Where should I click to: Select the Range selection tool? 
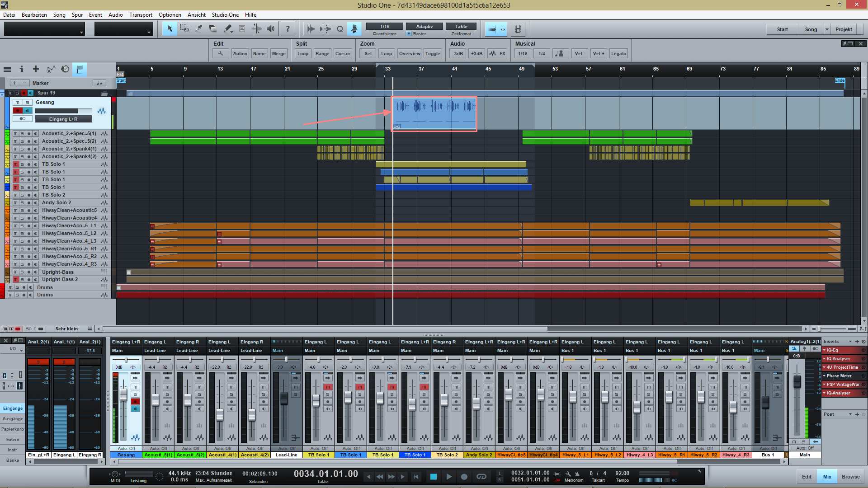point(184,29)
